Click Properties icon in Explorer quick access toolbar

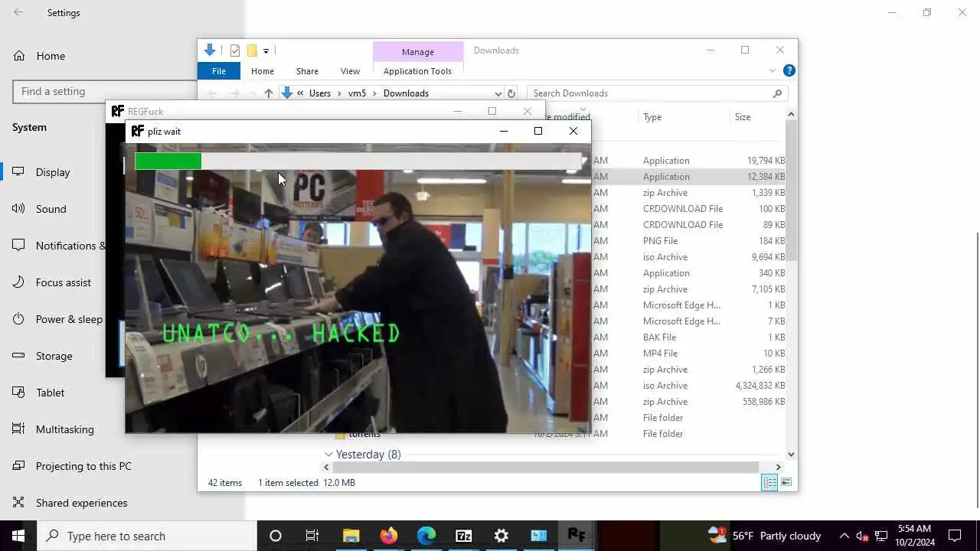pyautogui.click(x=235, y=51)
